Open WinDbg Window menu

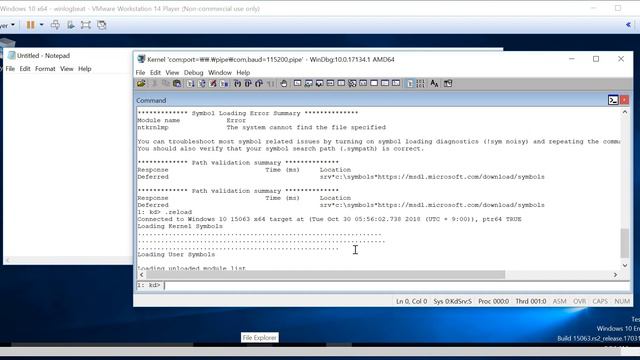coord(220,73)
